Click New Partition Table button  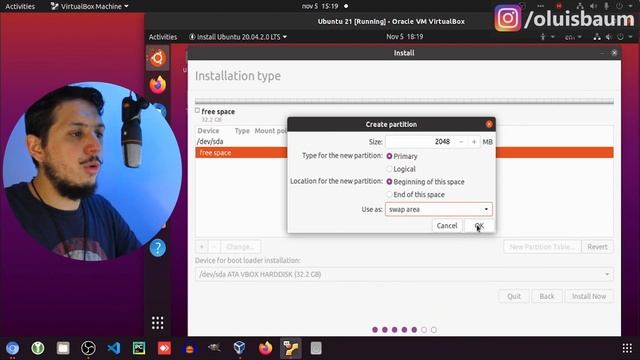point(542,247)
